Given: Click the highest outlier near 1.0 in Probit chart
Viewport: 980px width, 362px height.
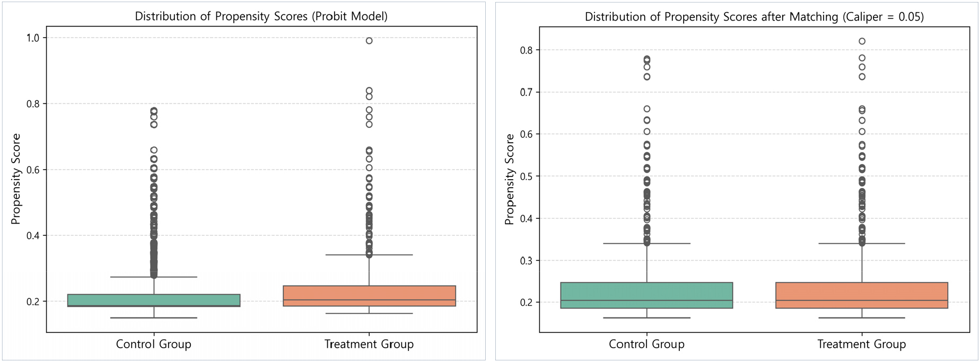Looking at the screenshot, I should point(369,41).
